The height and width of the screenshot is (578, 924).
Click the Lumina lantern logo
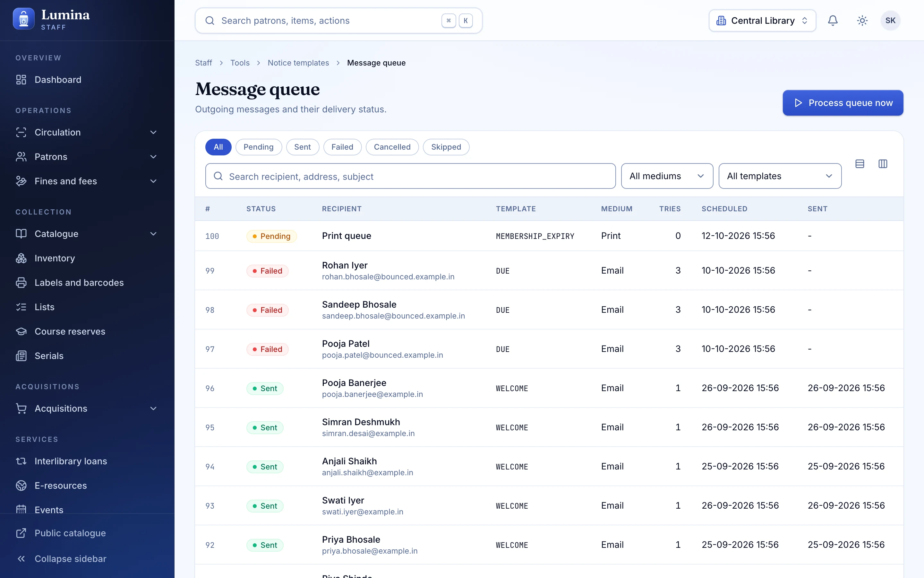(x=24, y=19)
